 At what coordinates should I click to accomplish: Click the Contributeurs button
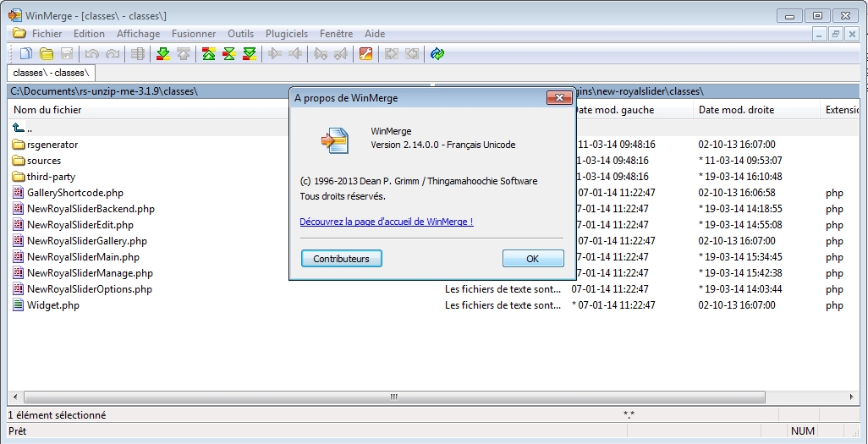point(341,259)
